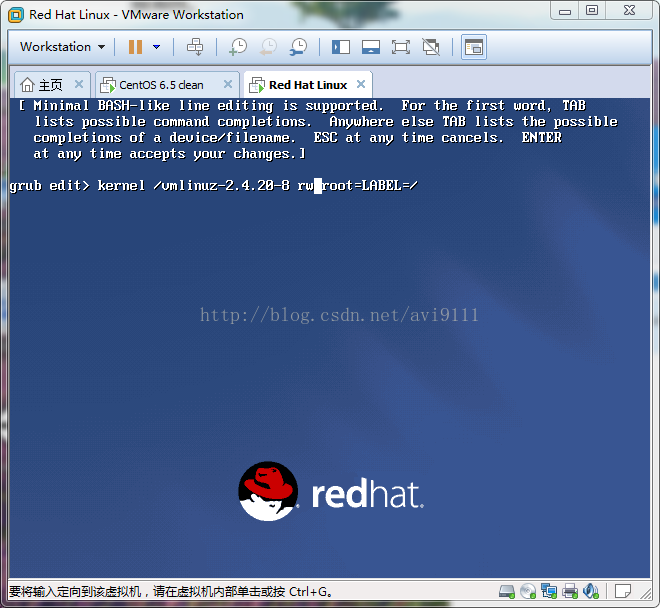Click the sound card status icon
The height and width of the screenshot is (608, 660).
coord(591,592)
